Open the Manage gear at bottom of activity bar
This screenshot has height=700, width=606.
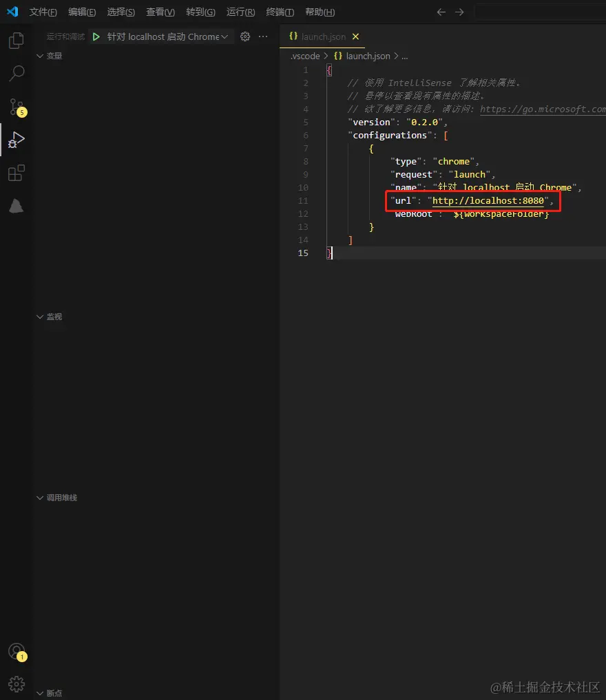17,684
